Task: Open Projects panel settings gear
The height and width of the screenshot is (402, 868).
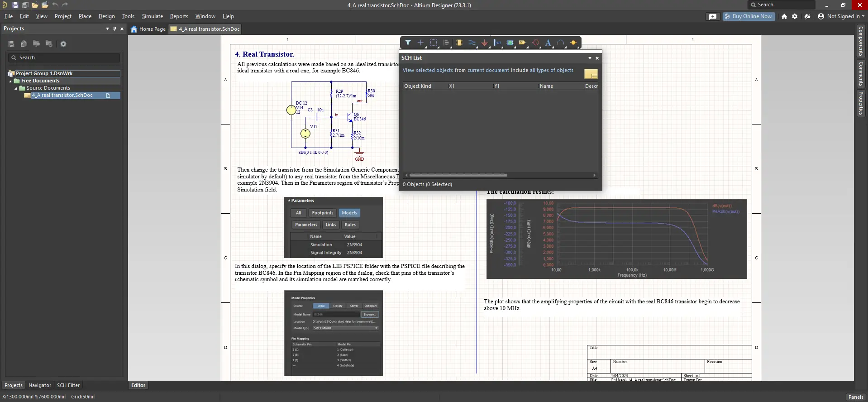Action: (x=63, y=44)
